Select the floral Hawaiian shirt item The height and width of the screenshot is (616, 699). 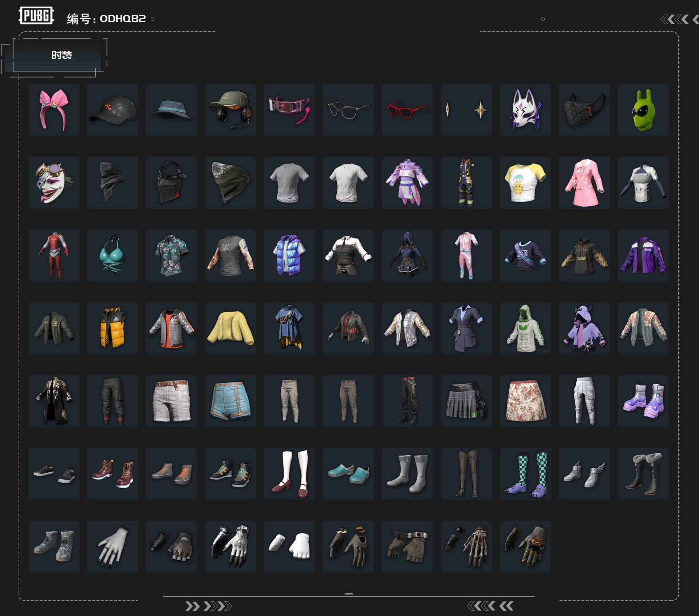(171, 255)
